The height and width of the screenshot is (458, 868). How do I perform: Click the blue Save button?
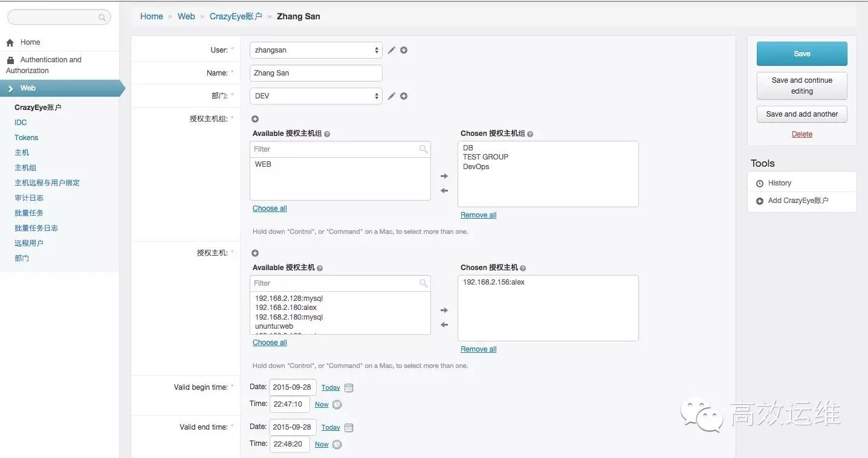pyautogui.click(x=802, y=54)
